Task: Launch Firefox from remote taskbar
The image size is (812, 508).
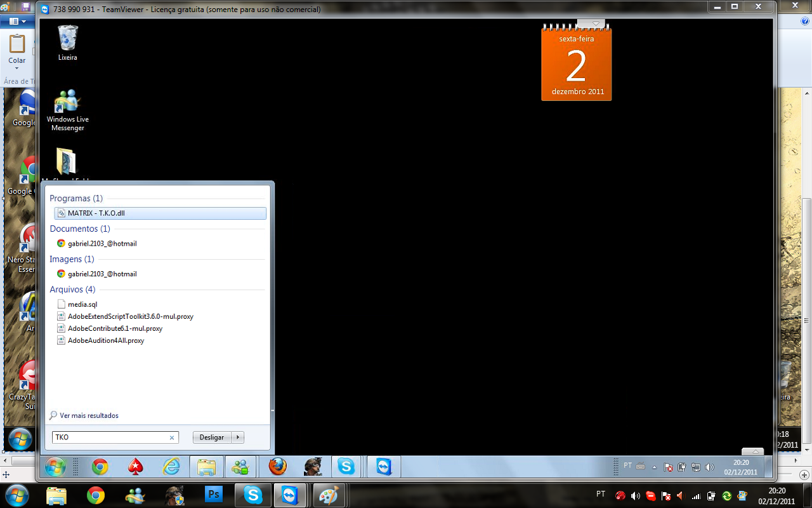Action: 277,467
